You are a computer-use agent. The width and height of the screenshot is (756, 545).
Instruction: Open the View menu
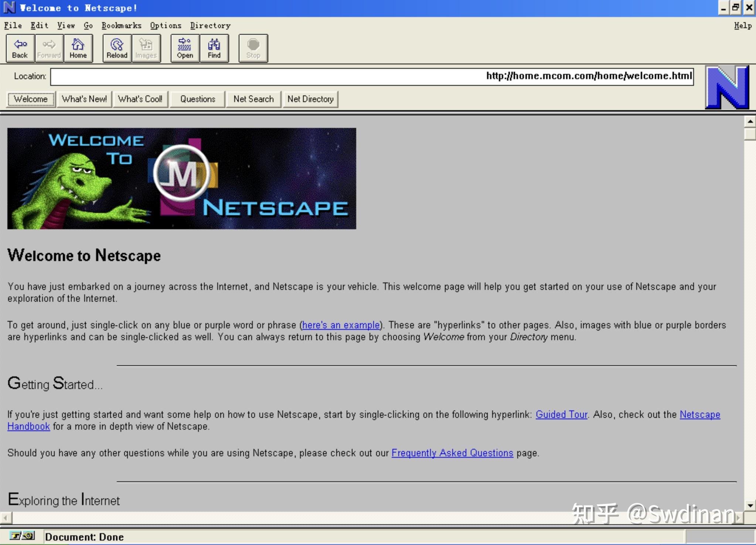[66, 26]
